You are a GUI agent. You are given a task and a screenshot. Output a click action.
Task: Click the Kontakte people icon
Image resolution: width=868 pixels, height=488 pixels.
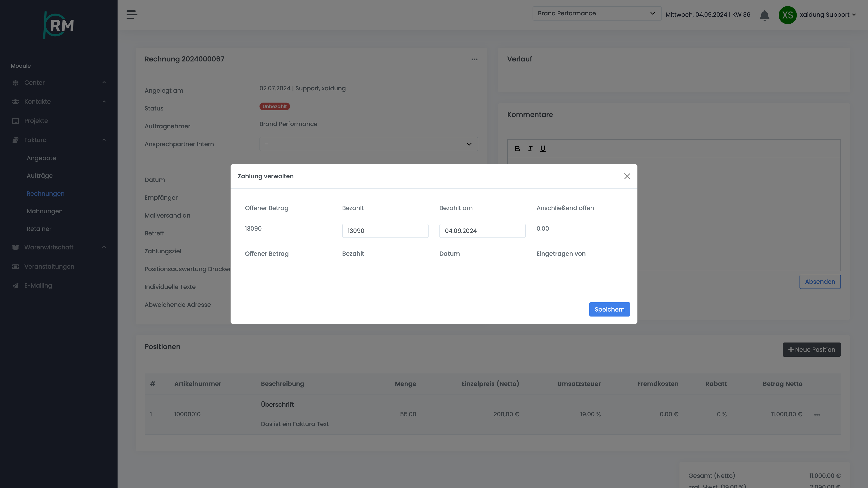16,102
